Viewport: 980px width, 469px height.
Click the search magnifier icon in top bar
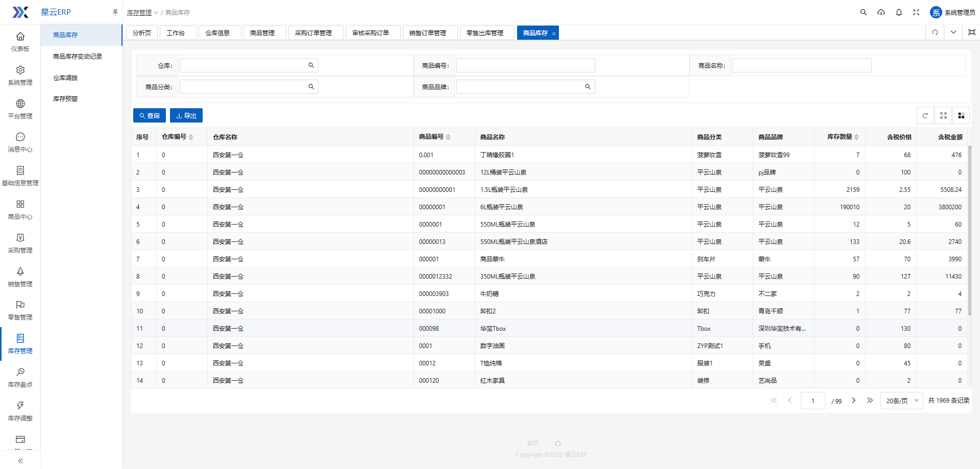(863, 12)
